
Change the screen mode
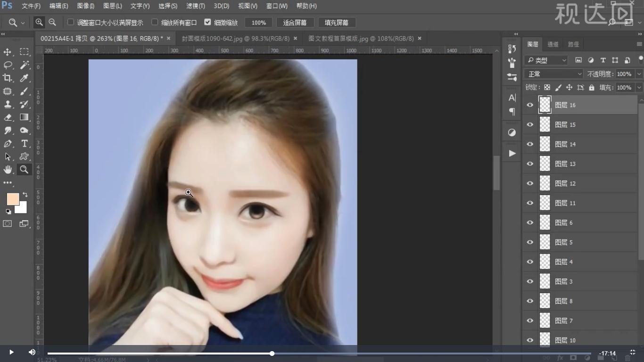coord(24,224)
